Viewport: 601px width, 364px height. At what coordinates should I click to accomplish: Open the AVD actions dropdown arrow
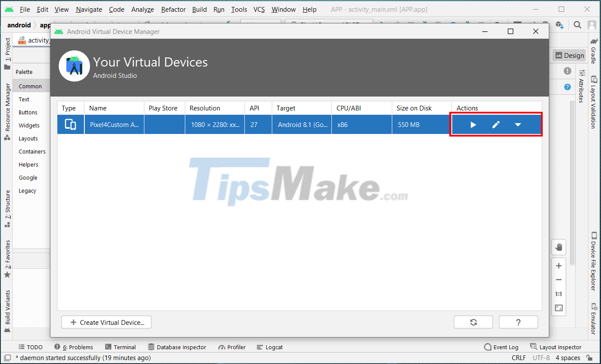pyautogui.click(x=518, y=124)
